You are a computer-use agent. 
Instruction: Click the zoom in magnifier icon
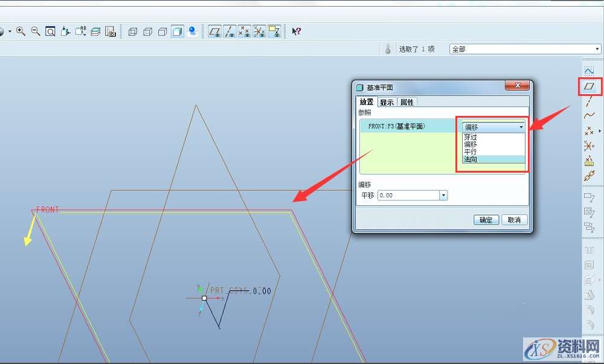(x=21, y=31)
